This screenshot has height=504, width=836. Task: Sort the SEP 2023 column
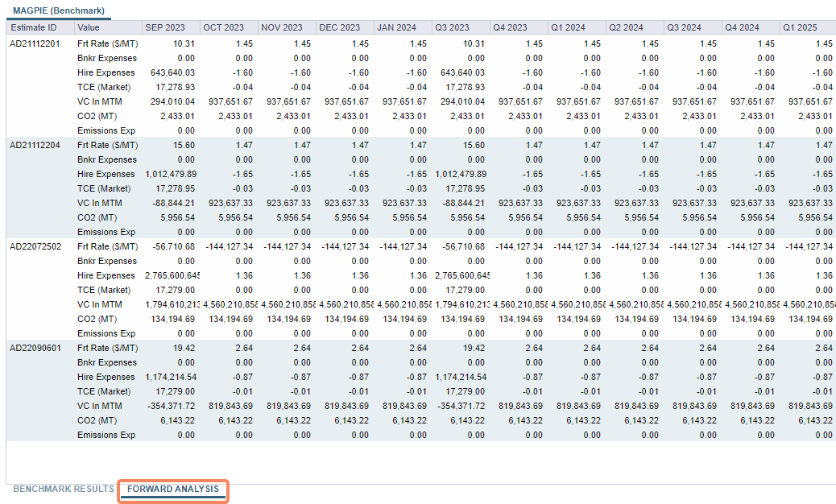[165, 27]
